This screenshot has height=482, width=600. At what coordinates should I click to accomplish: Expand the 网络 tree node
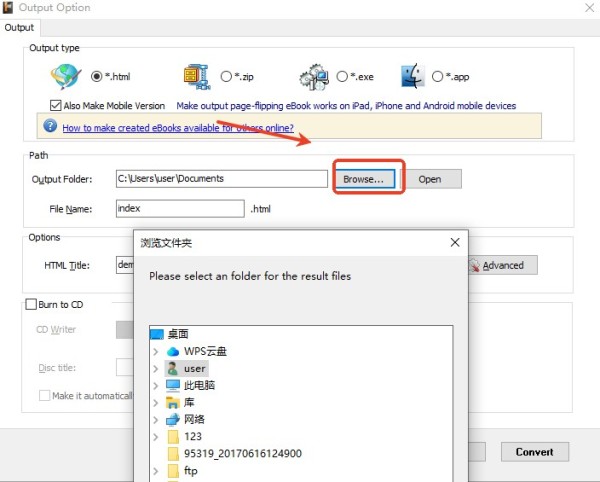(x=156, y=420)
